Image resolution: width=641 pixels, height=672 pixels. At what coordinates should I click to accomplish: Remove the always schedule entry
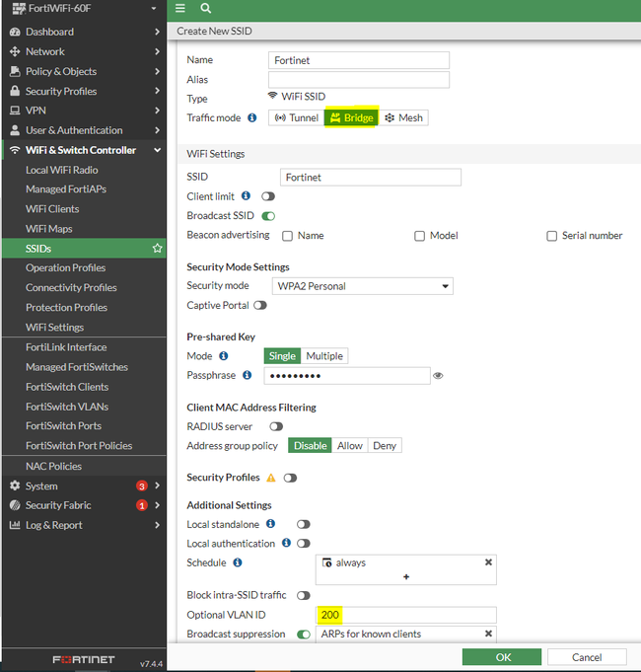tap(488, 561)
